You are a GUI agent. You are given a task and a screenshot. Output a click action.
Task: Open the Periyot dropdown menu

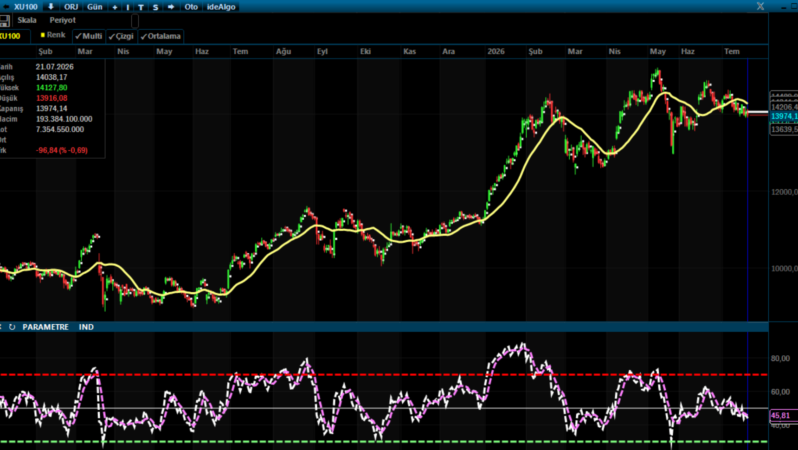pos(63,20)
